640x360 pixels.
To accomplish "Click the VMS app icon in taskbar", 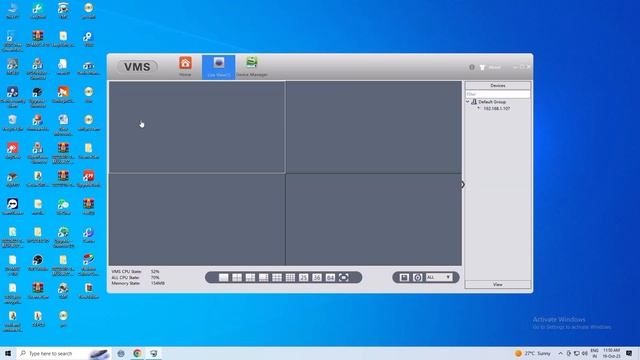I will 154,353.
